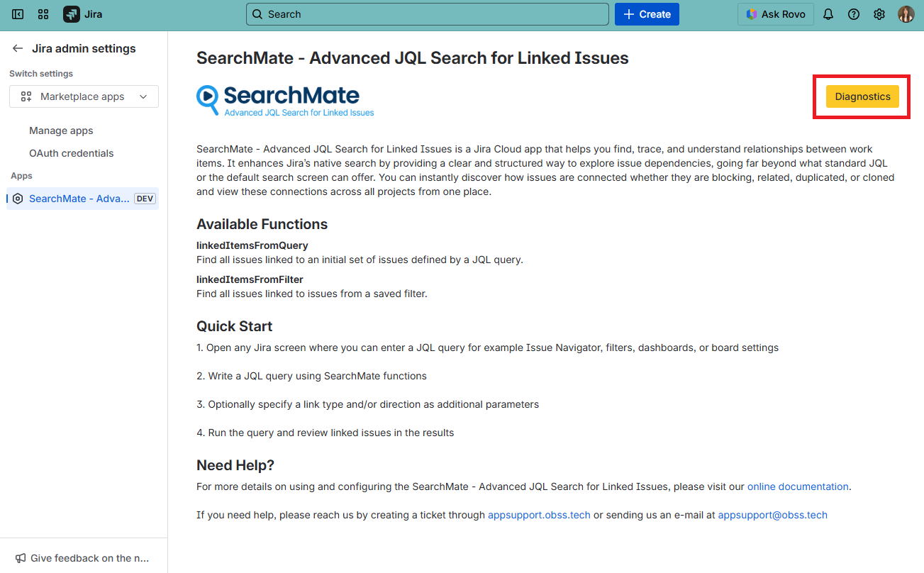
Task: Select OAuth credentials in the sidebar
Action: point(71,153)
